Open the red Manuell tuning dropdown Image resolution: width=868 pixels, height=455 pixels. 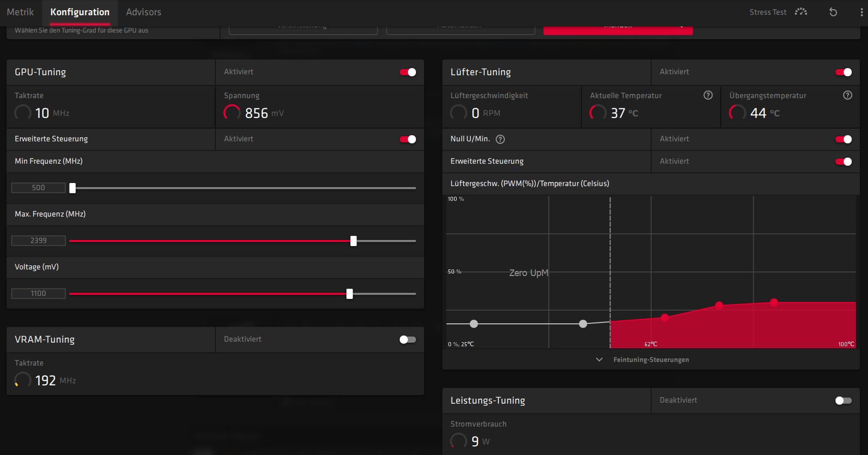[x=618, y=29]
